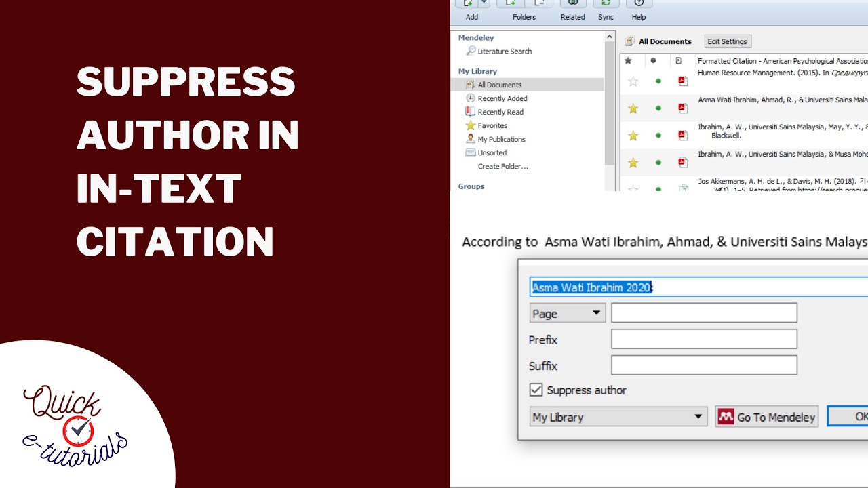Click the Recently Read book icon
Viewport: 868px width, 488px height.
471,112
